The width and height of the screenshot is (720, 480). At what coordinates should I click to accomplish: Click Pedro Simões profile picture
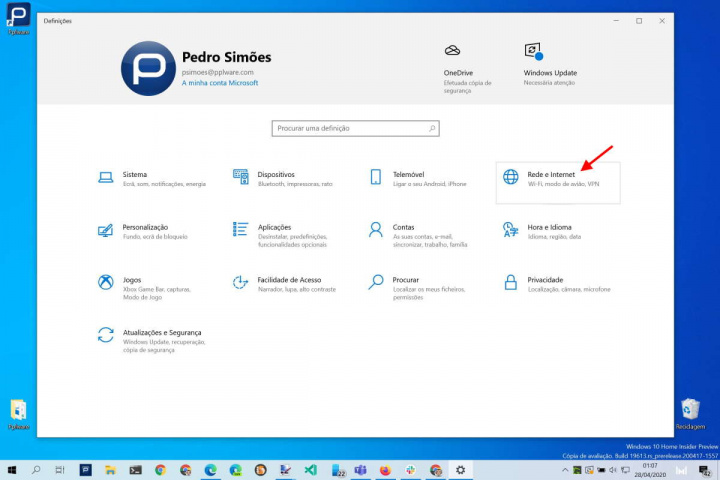(148, 68)
